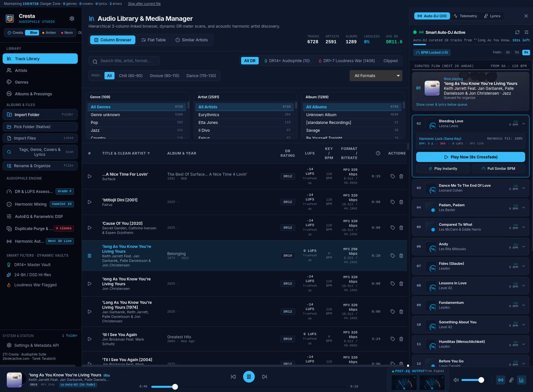
Task: Select the Amber theme
Action: pyautogui.click(x=49, y=32)
